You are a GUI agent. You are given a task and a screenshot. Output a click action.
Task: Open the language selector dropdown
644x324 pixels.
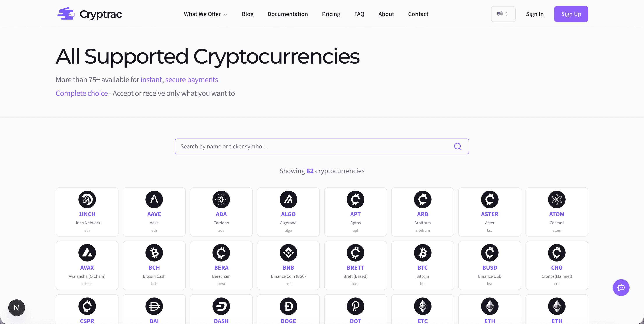[503, 14]
